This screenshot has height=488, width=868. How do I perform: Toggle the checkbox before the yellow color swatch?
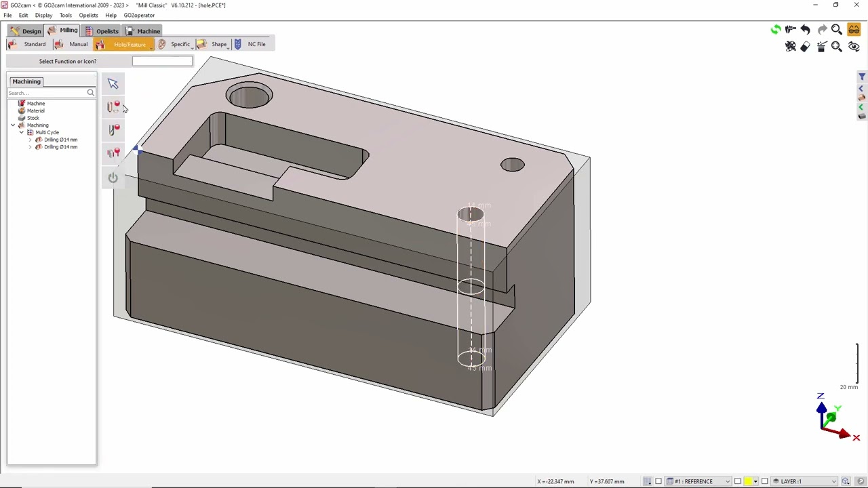738,481
